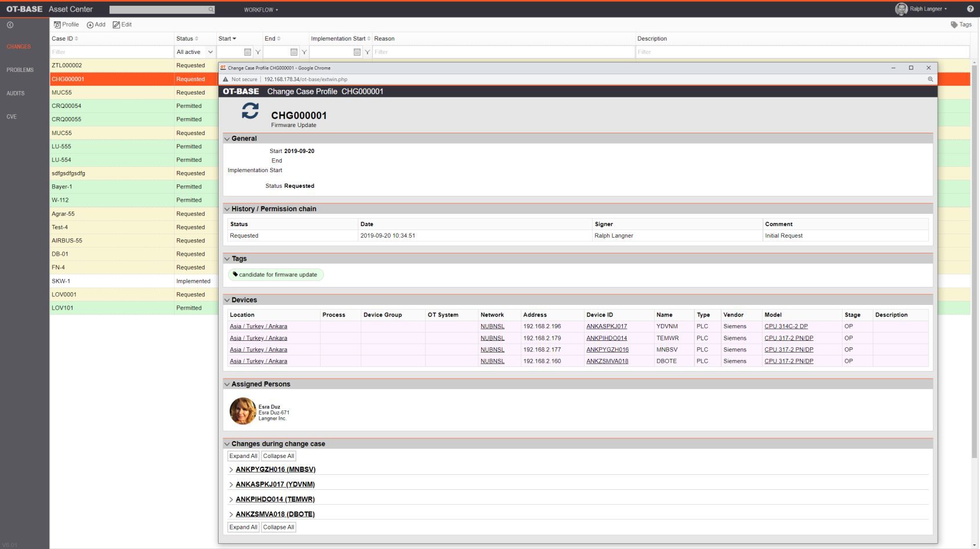
Task: Open the AUDITS sidebar section
Action: 16,93
